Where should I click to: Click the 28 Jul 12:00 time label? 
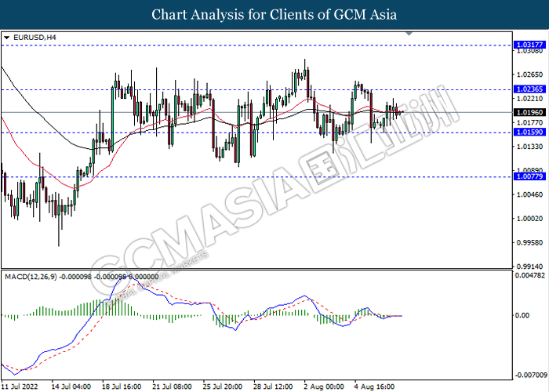pyautogui.click(x=273, y=387)
